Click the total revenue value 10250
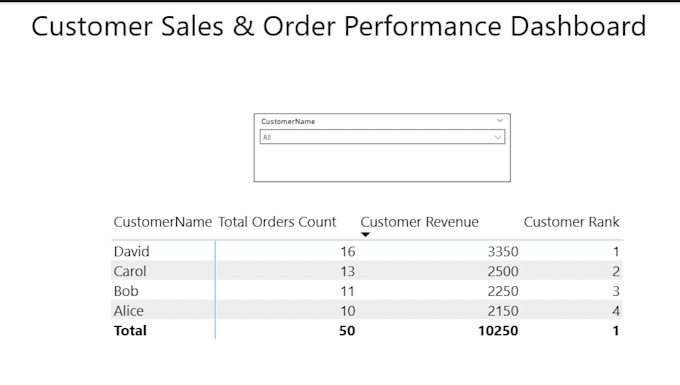 click(x=498, y=330)
